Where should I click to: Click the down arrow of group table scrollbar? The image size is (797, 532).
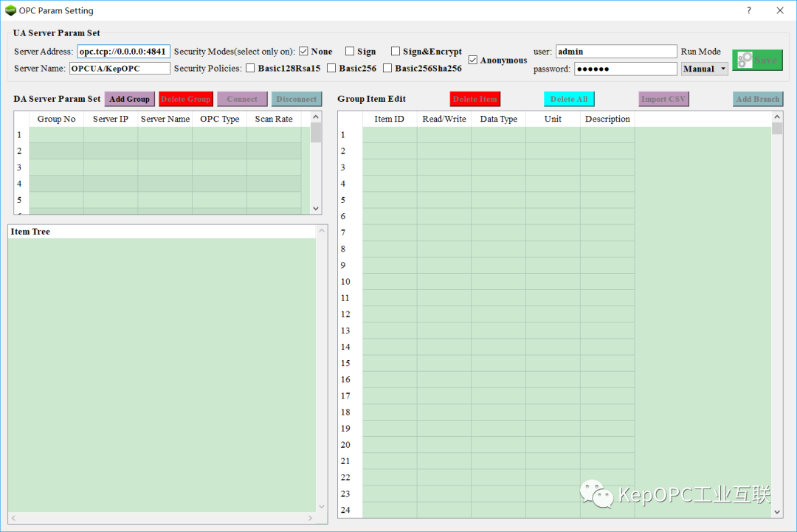click(316, 208)
